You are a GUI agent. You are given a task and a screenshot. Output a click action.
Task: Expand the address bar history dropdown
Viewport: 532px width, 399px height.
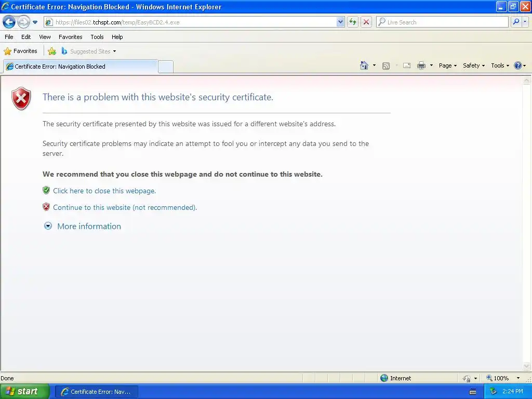340,22
